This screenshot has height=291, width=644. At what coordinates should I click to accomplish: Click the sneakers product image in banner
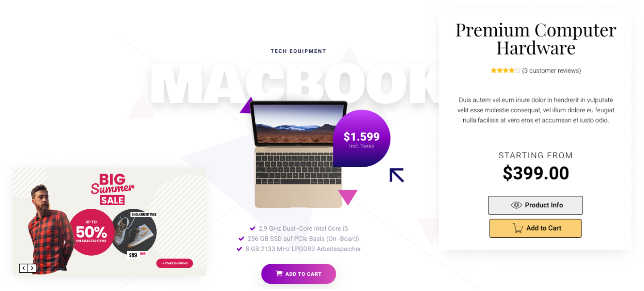click(x=134, y=232)
